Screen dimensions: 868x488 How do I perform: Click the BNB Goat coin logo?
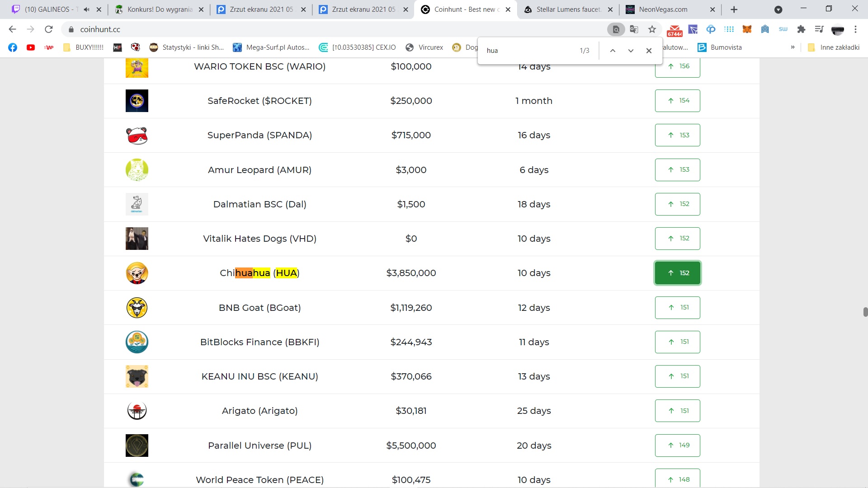tap(137, 308)
